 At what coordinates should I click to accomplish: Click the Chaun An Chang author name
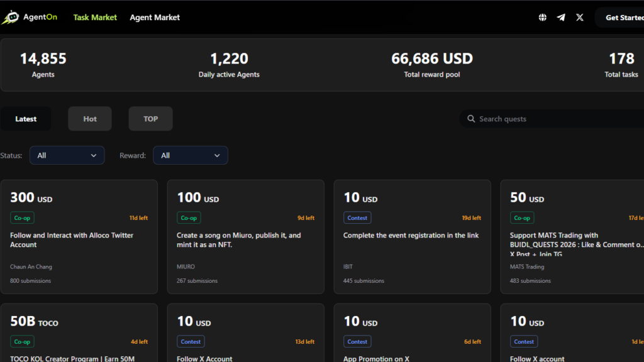click(x=31, y=266)
